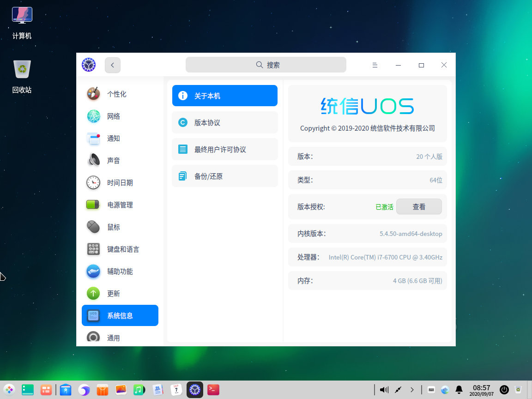Open the 时间日期 date and time settings
The height and width of the screenshot is (399, 532).
coord(120,183)
